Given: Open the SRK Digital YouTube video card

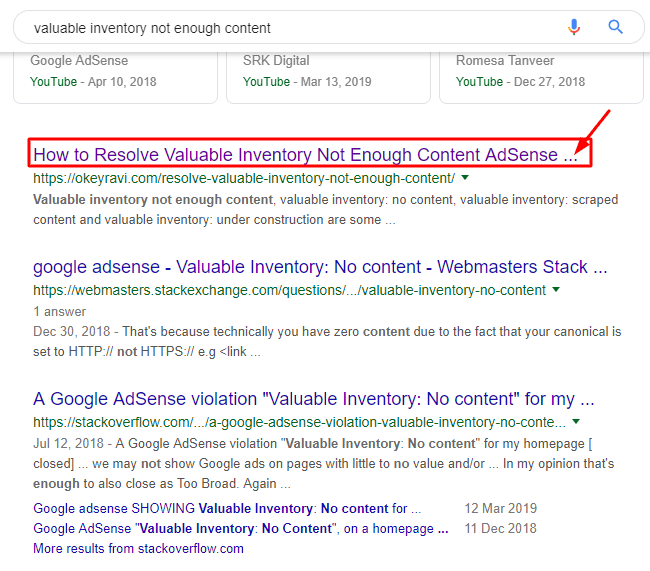Looking at the screenshot, I should [328, 77].
